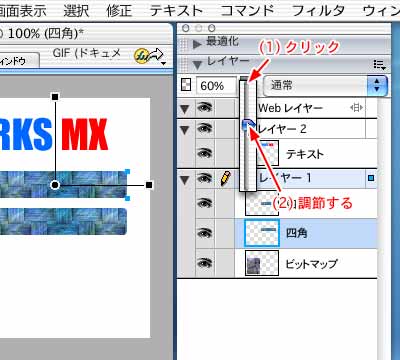Click the gradient round center handle
This screenshot has height=360, width=400.
click(x=55, y=185)
